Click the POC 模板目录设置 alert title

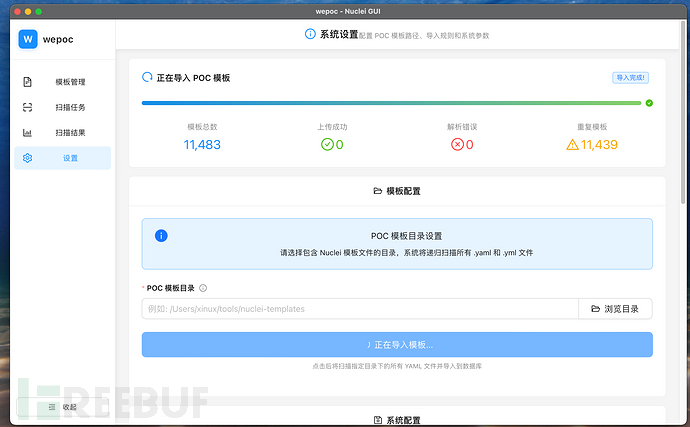(x=406, y=236)
